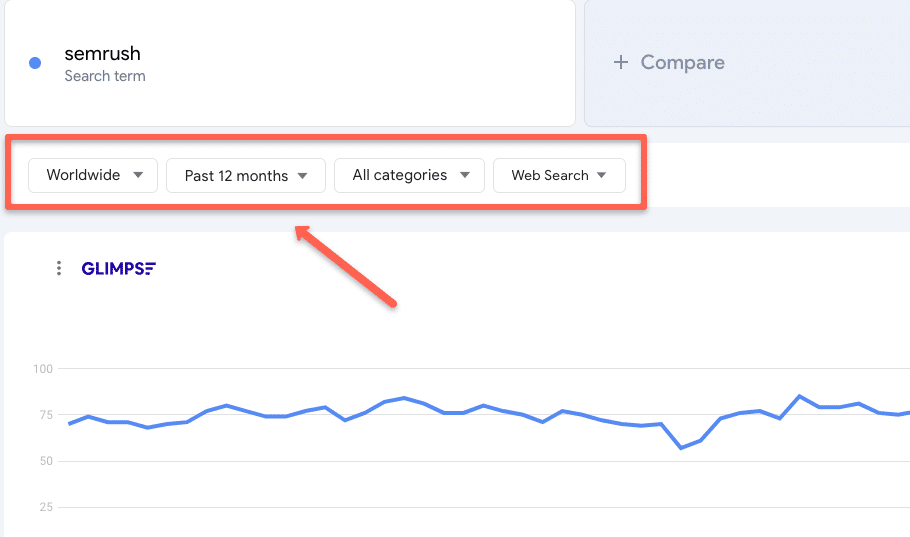The width and height of the screenshot is (910, 537).
Task: Click the semrush search term text
Action: click(x=102, y=53)
